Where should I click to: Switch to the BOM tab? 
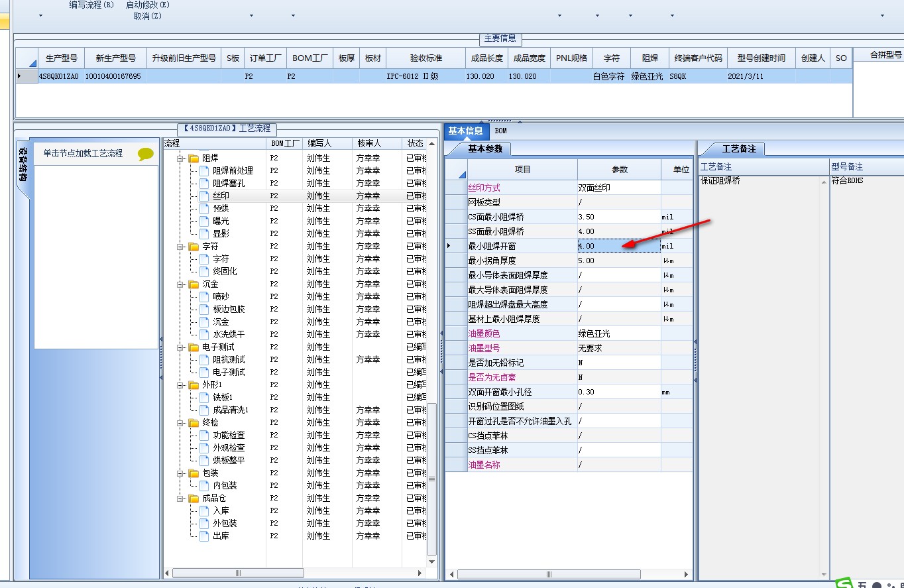(500, 131)
